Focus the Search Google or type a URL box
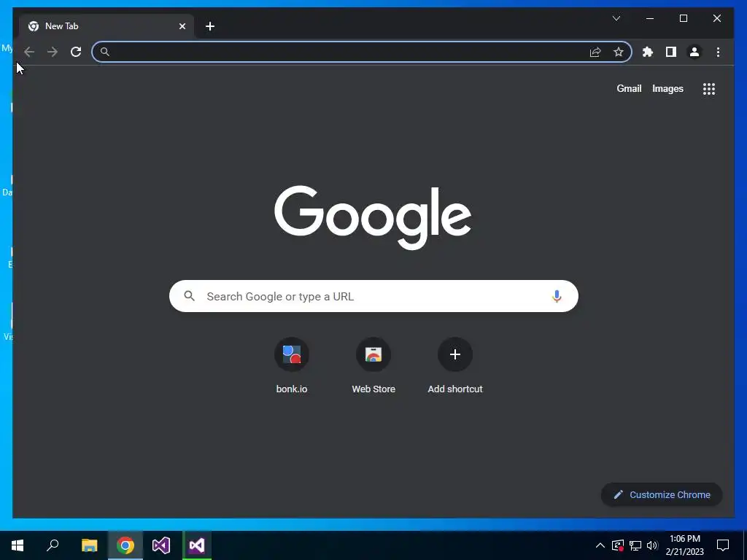 (373, 296)
